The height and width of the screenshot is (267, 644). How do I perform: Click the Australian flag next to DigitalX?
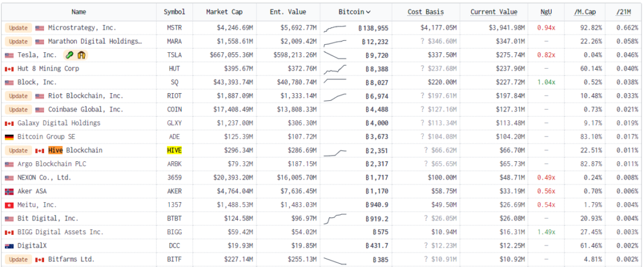pyautogui.click(x=9, y=246)
